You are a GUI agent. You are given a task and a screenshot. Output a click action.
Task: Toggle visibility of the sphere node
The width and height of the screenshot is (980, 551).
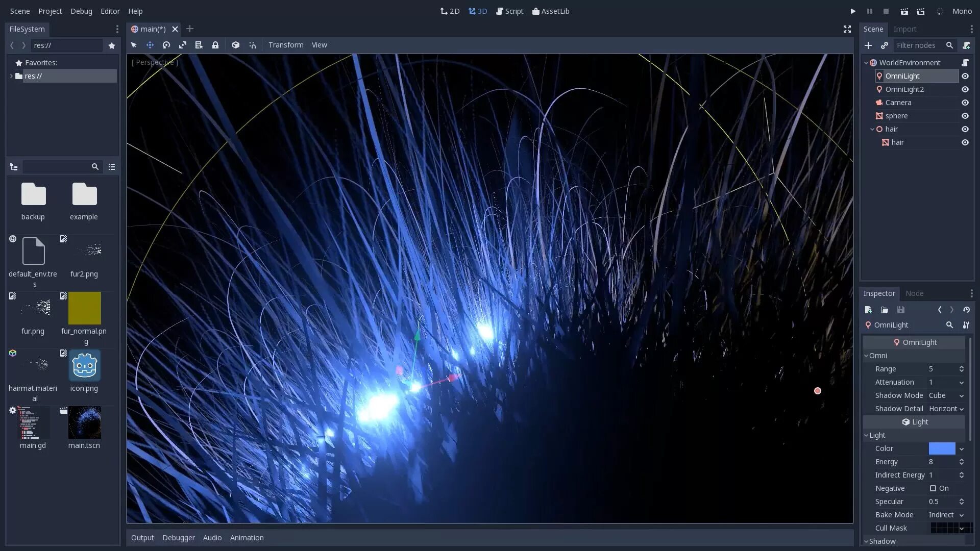[965, 116]
